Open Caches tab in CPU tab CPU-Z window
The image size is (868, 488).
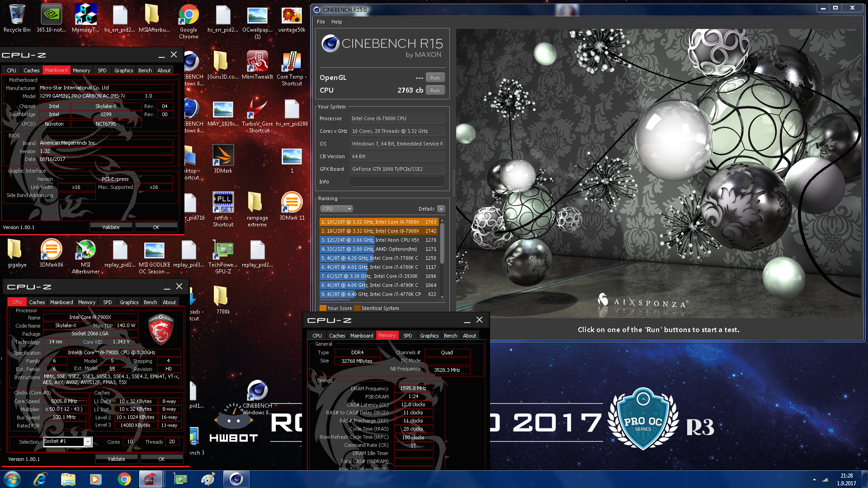point(37,302)
